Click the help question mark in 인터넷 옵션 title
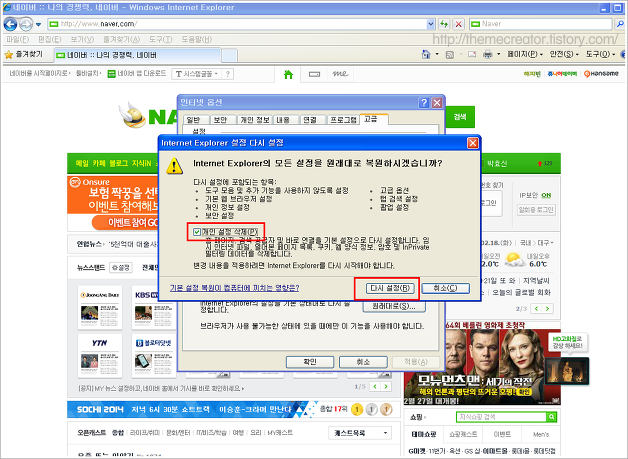Image resolution: width=628 pixels, height=459 pixels. pyautogui.click(x=424, y=103)
